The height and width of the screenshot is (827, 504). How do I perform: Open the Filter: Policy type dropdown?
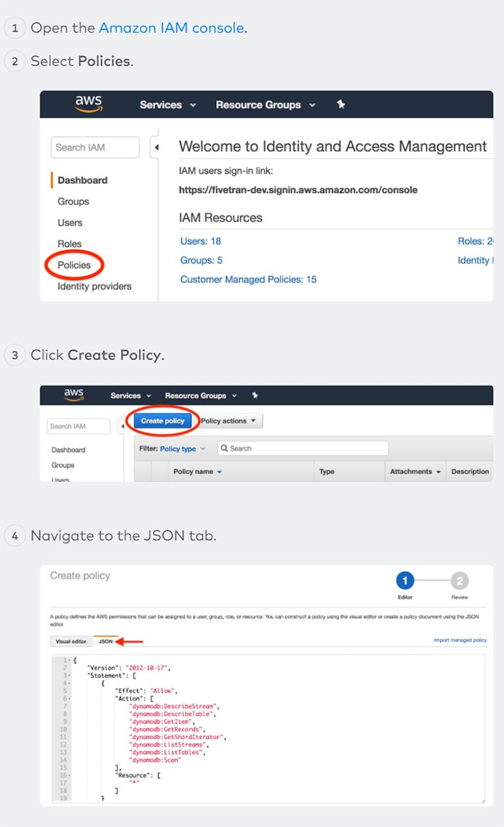pos(182,448)
